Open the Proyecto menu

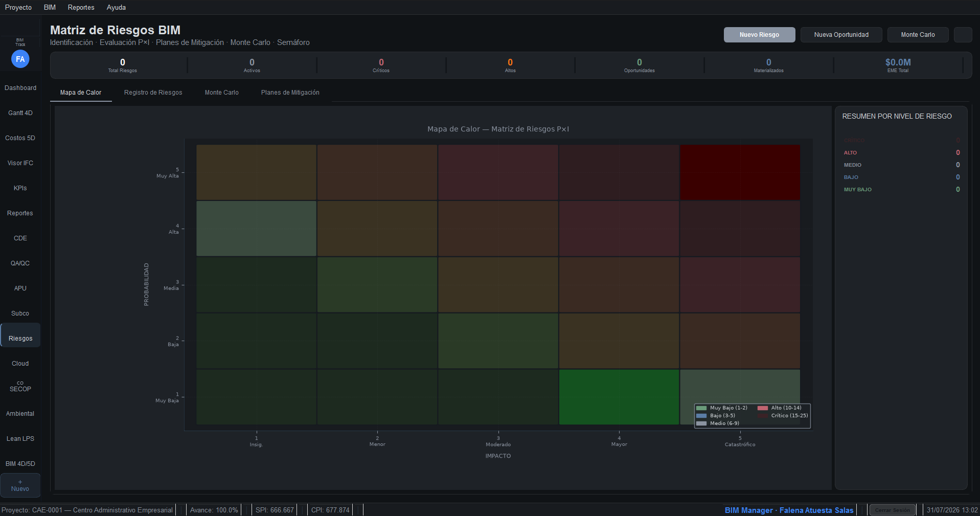click(x=18, y=7)
